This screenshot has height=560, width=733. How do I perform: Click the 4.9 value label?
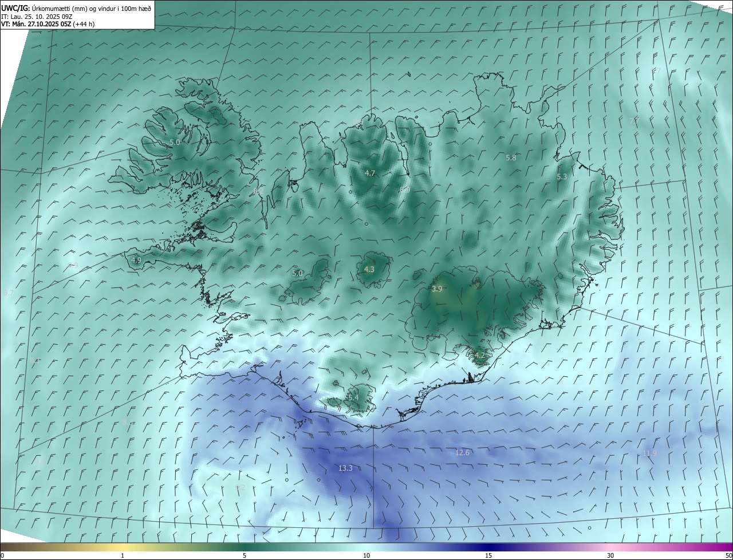pos(136,260)
